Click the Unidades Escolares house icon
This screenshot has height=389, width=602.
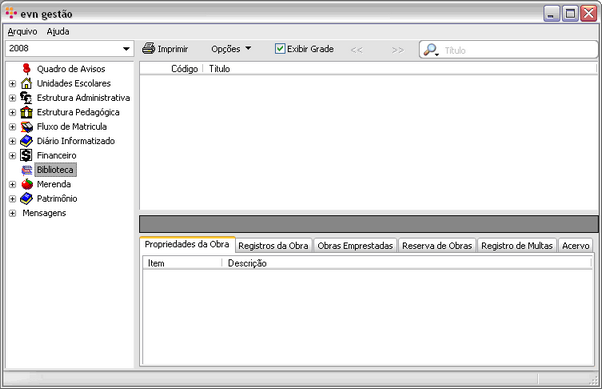tap(26, 83)
